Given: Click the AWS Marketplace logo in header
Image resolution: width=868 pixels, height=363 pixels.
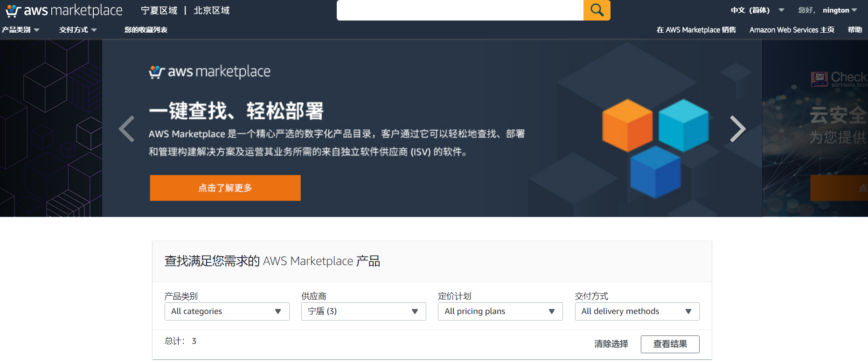Looking at the screenshot, I should [64, 10].
